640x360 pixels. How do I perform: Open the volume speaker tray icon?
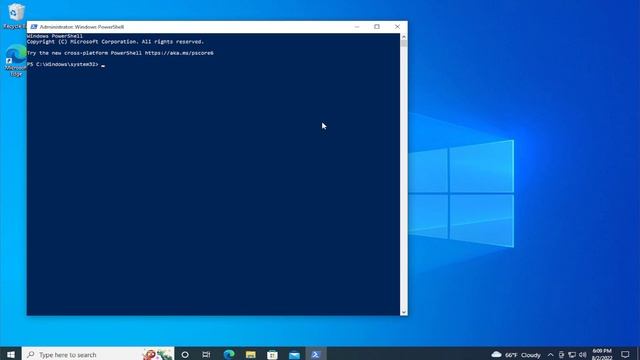582,354
